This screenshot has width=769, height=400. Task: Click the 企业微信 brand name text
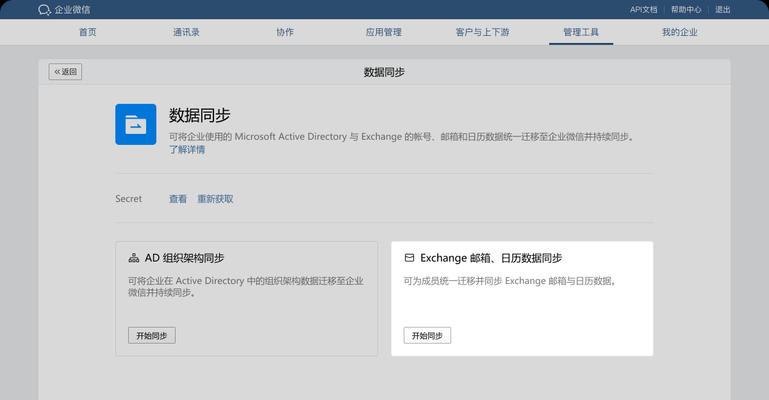click(72, 10)
